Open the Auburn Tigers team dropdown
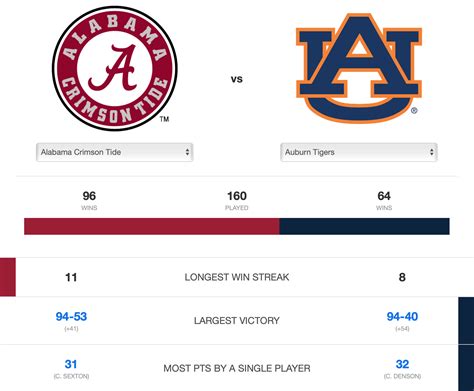Image resolution: width=474 pixels, height=391 pixels. click(359, 152)
